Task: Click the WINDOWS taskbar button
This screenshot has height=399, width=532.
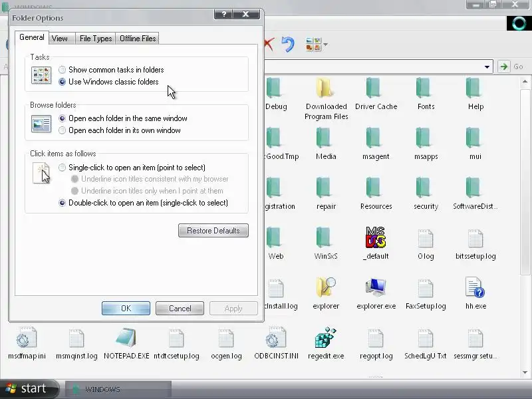Action: point(118,389)
